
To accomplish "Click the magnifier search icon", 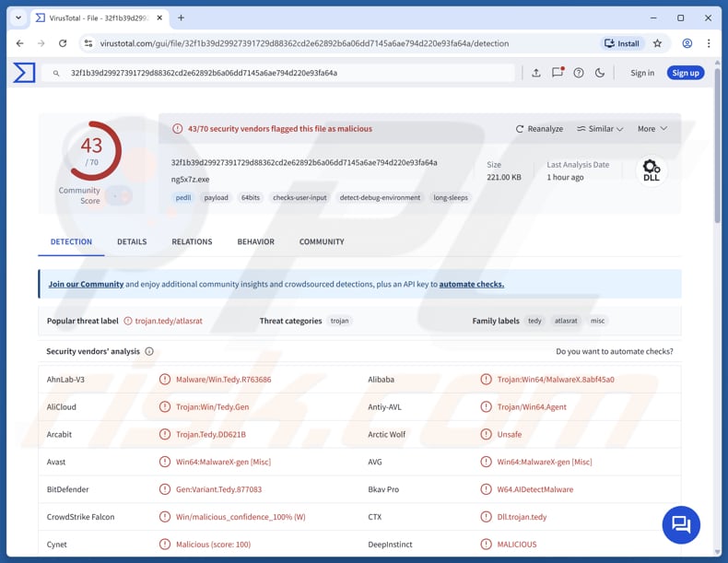I will click(56, 73).
